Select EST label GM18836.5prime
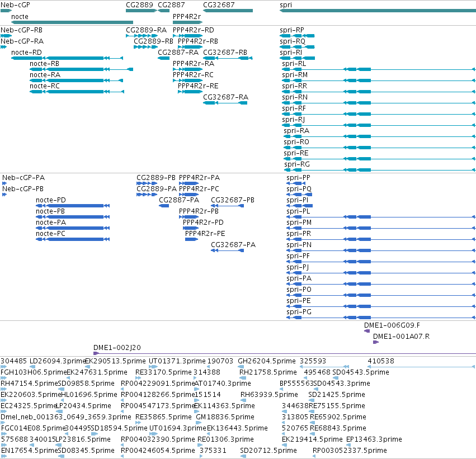Viewport: 476px width, 459px height. (x=225, y=417)
